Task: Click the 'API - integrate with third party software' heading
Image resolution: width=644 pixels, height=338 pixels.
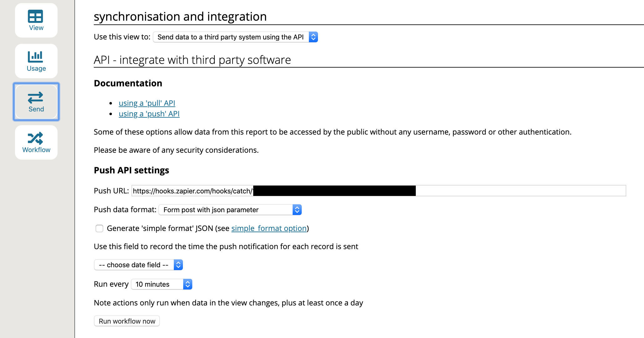Action: pyautogui.click(x=192, y=60)
